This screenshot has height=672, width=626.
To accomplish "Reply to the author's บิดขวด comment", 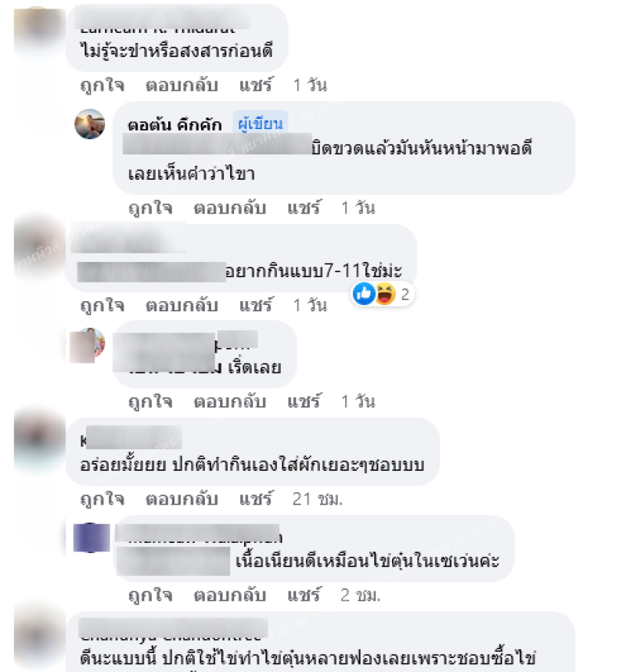I will (230, 208).
